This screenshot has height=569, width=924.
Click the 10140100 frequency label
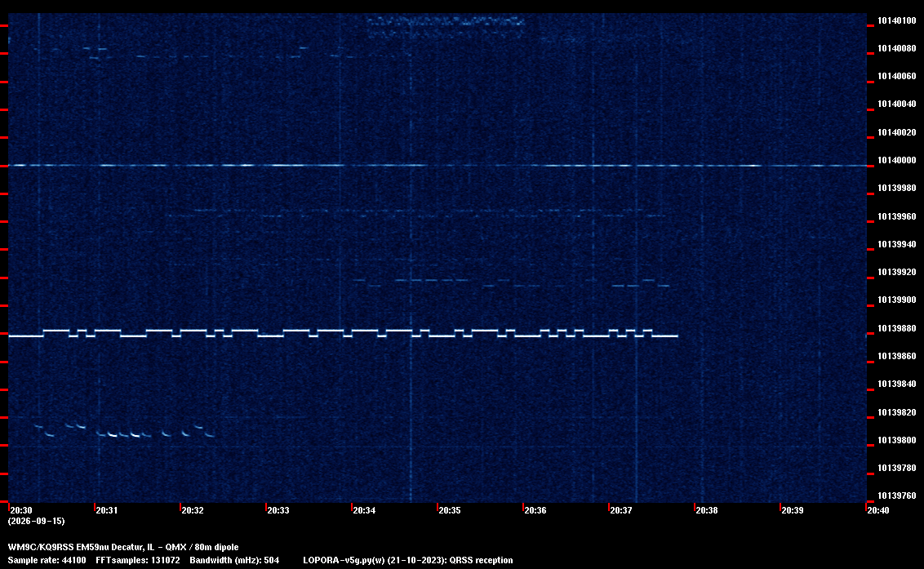coord(897,20)
